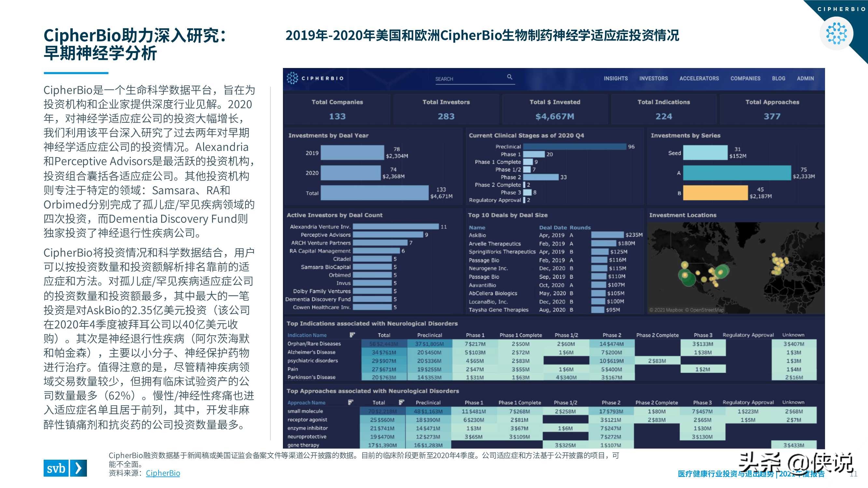Click the Series A teal bar
Screen dimensions: 868x488
click(736, 173)
